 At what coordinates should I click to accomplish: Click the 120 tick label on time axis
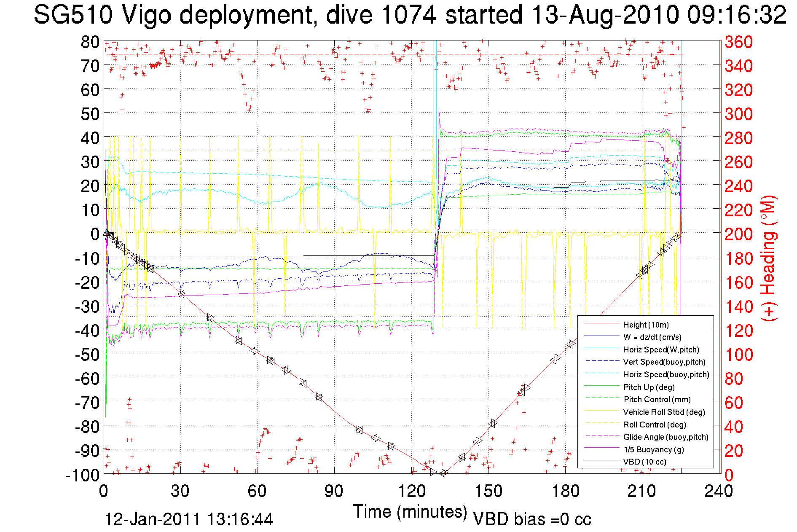(x=411, y=491)
